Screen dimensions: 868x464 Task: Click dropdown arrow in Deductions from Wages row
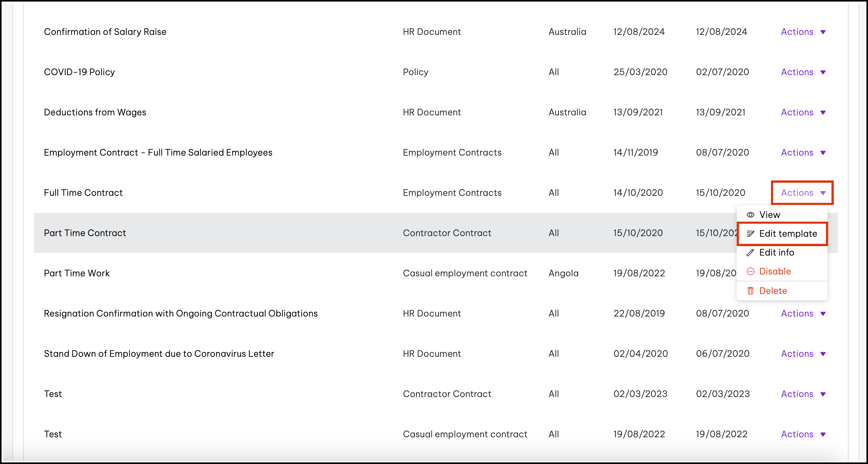click(823, 113)
